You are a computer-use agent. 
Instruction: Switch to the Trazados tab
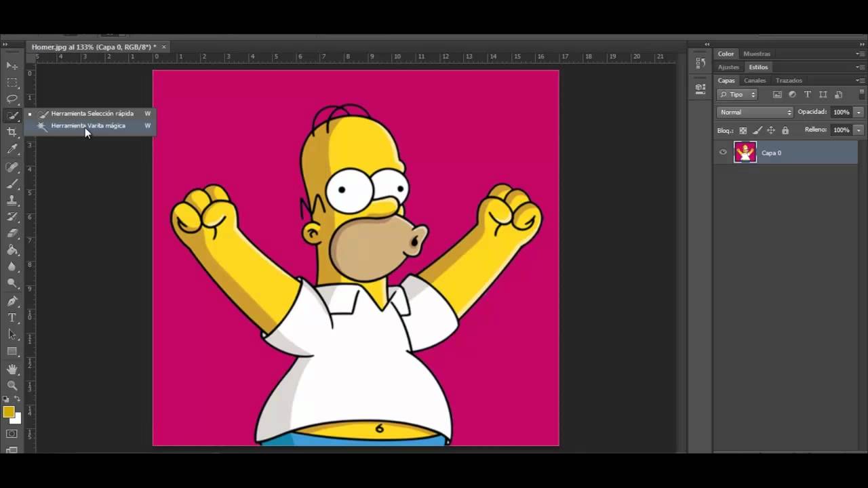789,81
